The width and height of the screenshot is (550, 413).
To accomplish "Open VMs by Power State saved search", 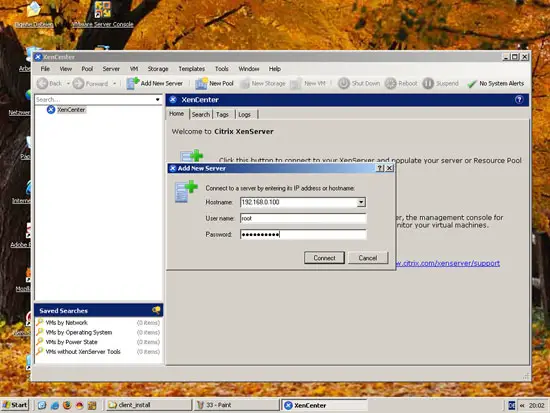I will (x=72, y=342).
